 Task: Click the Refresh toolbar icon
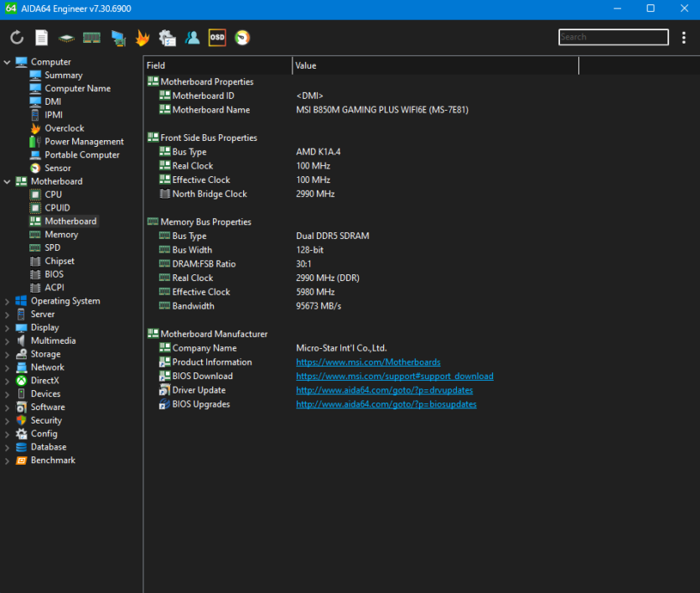click(x=17, y=38)
